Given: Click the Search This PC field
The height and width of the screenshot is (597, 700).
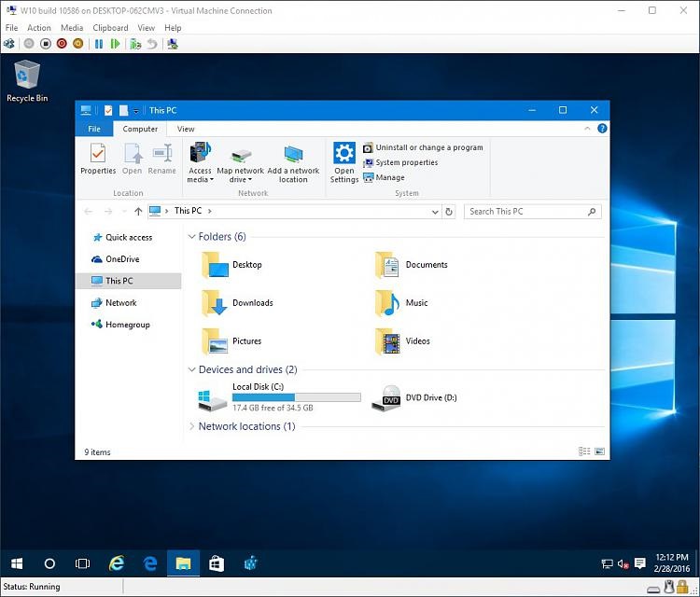Looking at the screenshot, I should tap(533, 212).
